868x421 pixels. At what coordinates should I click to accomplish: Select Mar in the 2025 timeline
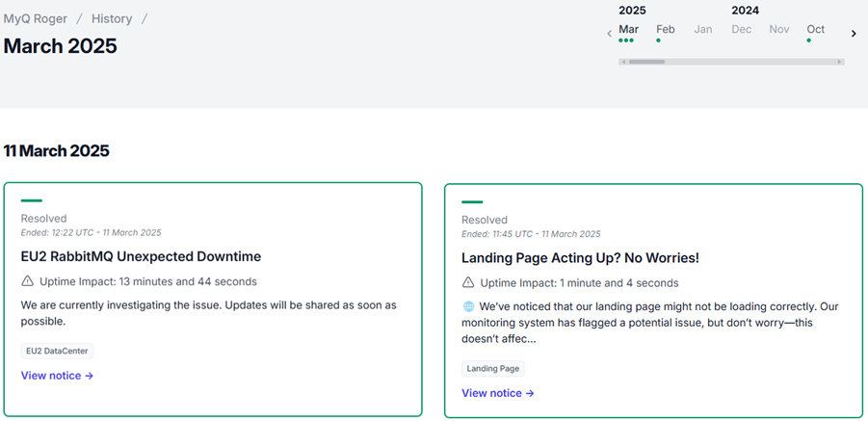(x=628, y=30)
